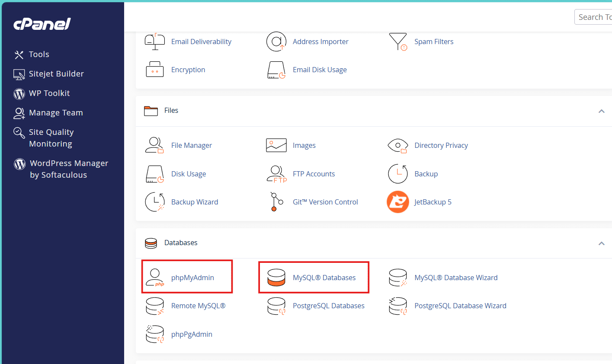Click the PostgreSQL Database Wizard icon
The image size is (612, 364).
point(398,306)
